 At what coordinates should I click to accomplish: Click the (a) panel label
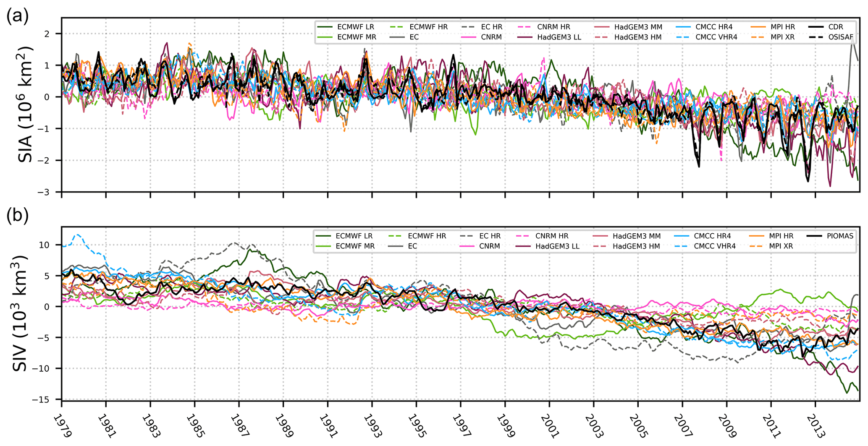[17, 16]
